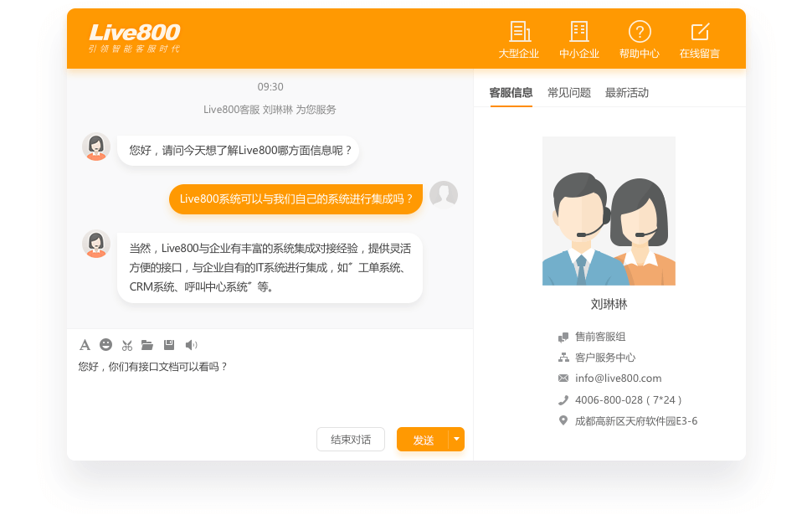This screenshot has width=812, height=515.
Task: Click the email link info@live800.com
Action: click(x=618, y=378)
